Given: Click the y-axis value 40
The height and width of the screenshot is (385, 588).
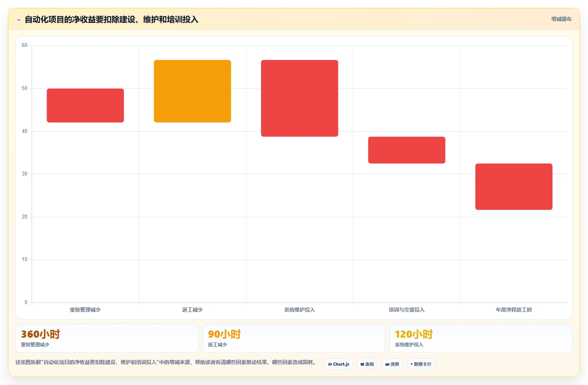Looking at the screenshot, I should (x=24, y=131).
